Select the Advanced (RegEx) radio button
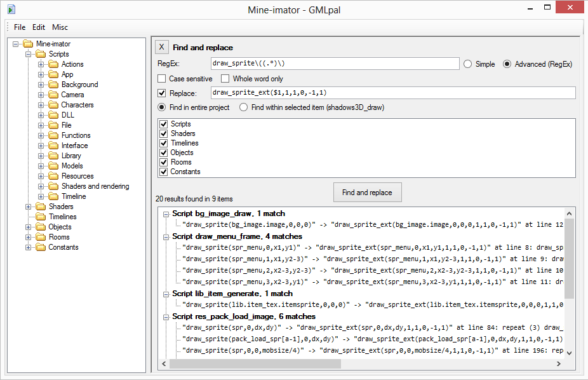 pyautogui.click(x=507, y=64)
